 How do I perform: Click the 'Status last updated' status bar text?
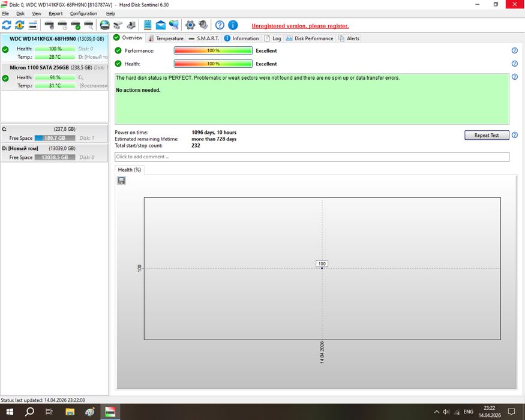pos(43,400)
